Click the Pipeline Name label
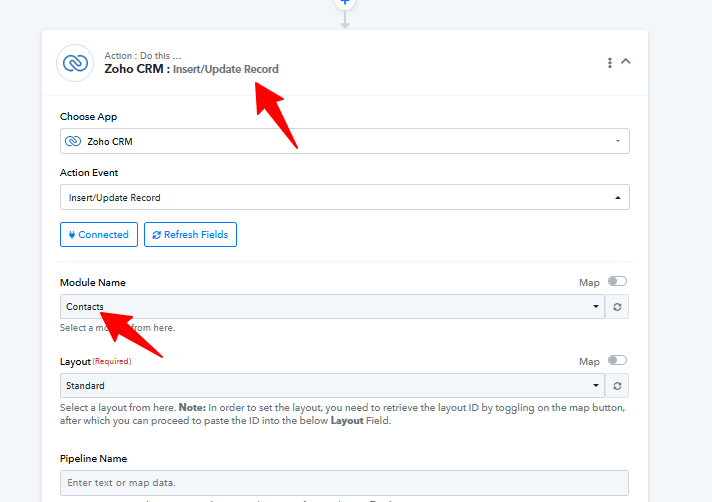This screenshot has height=502, width=712. (x=93, y=458)
